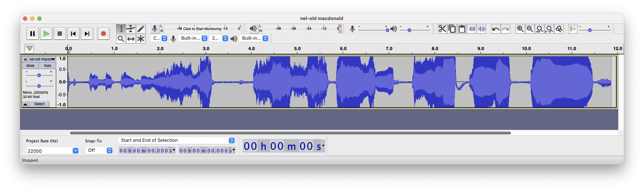Stop playback with the Stop button
The image size is (644, 191).
[x=60, y=33]
